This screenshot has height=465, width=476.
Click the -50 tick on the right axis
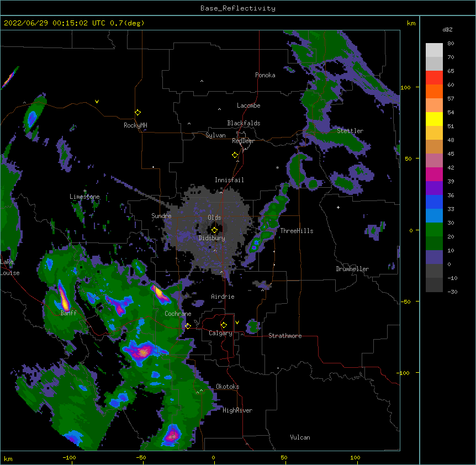(x=405, y=302)
